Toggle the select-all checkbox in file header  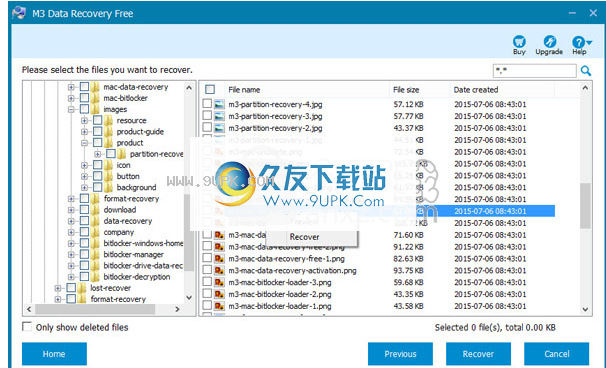coord(210,90)
